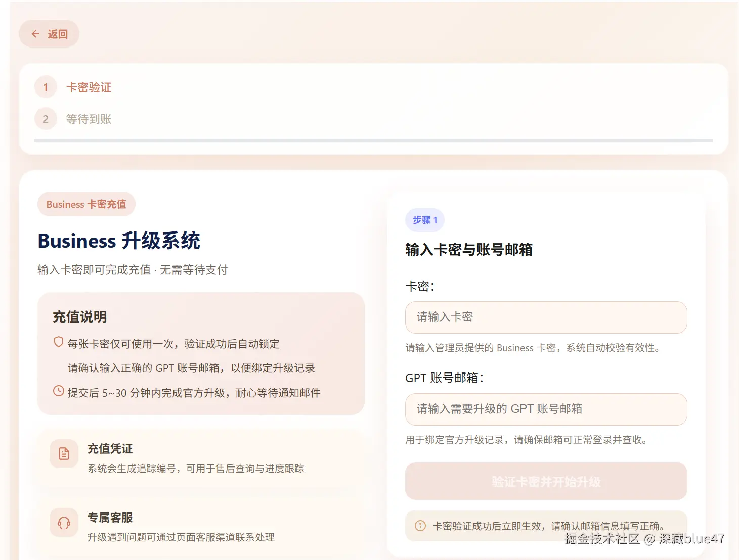The width and height of the screenshot is (739, 560).
Task: Click the Business 卡密充值 badge
Action: 86,204
